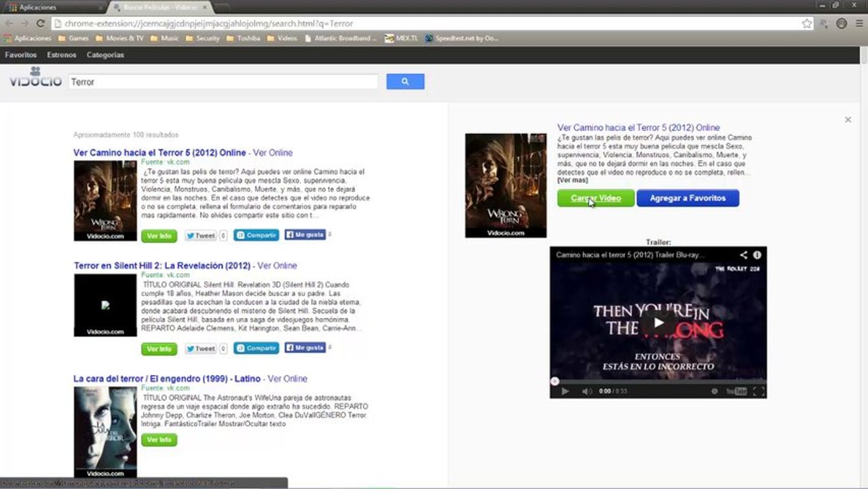Screen dimensions: 868x489
Task: Click the search field containing Terror
Action: 223,81
